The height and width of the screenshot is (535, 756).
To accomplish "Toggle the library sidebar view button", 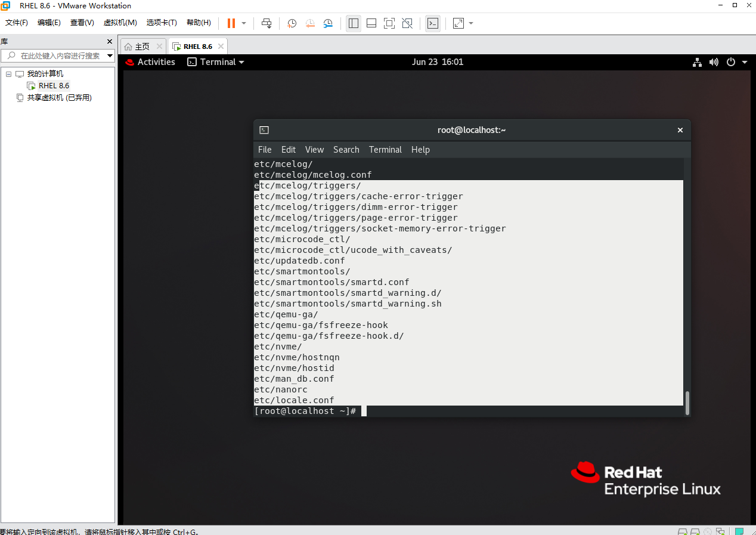I will [354, 23].
